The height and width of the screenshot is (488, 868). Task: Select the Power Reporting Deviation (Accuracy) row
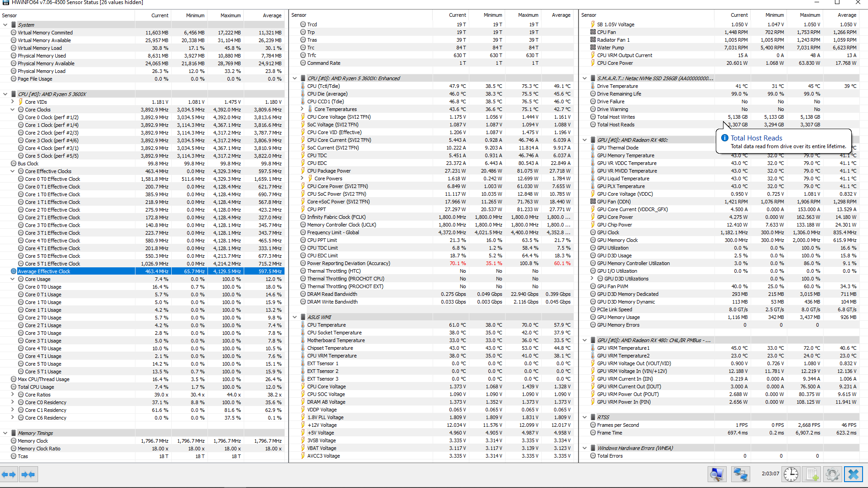pos(432,263)
